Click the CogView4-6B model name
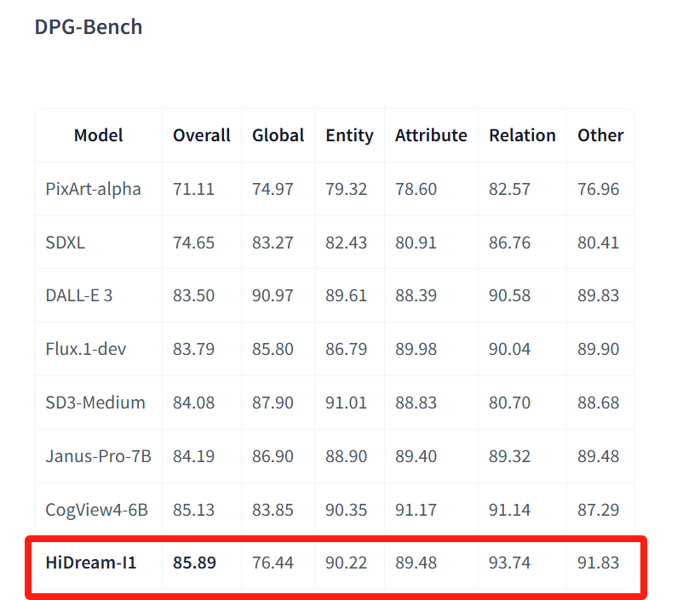Screen dimensions: 700x600 pos(96,510)
